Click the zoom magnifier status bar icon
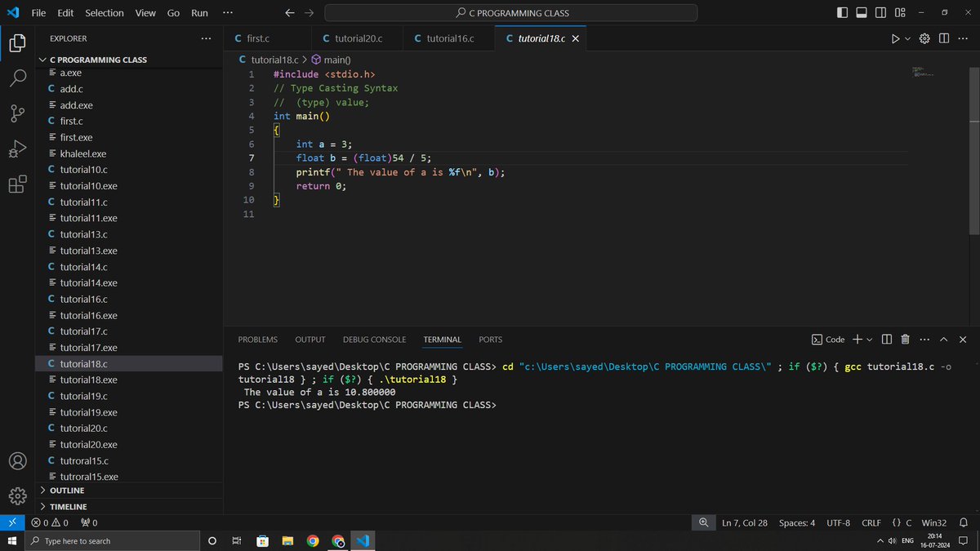Viewport: 980px width, 551px height. pos(702,522)
